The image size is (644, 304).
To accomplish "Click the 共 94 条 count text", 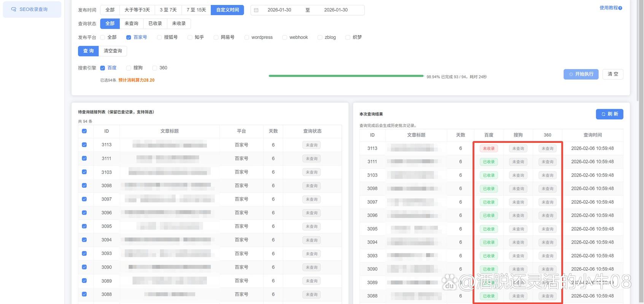I will [85, 122].
